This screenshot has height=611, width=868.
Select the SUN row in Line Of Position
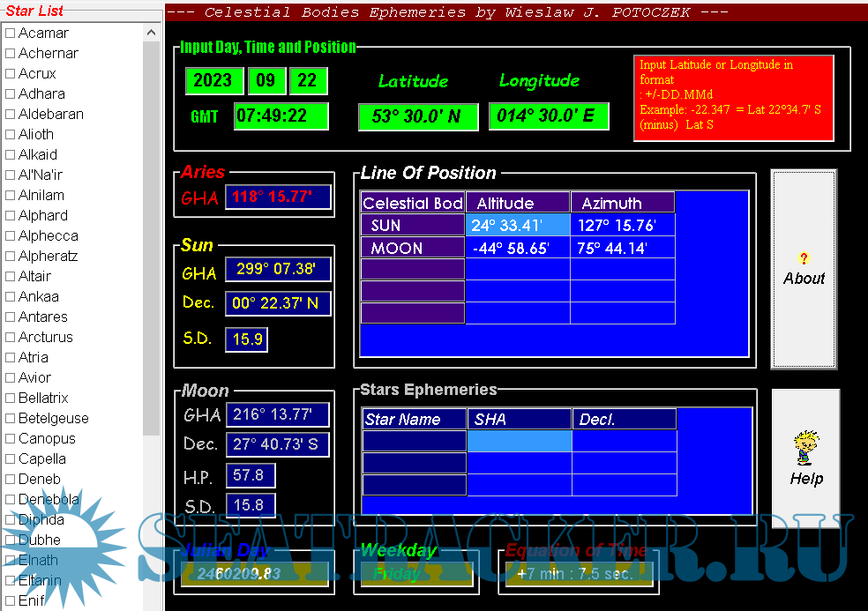coord(412,226)
